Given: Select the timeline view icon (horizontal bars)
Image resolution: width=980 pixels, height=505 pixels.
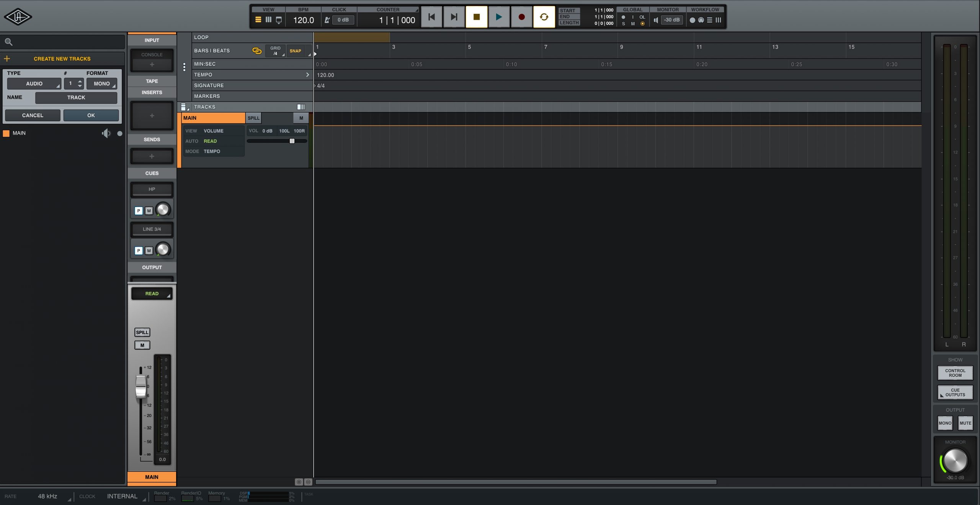Looking at the screenshot, I should (x=258, y=20).
